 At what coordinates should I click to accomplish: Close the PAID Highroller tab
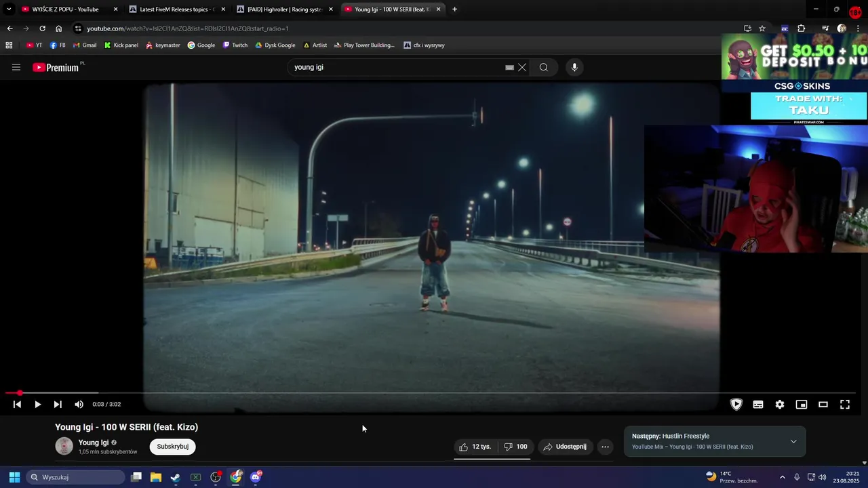331,9
